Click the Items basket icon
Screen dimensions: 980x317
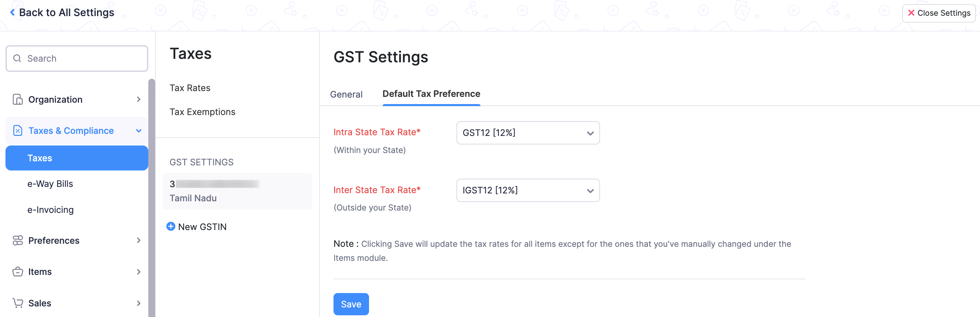[x=17, y=272]
